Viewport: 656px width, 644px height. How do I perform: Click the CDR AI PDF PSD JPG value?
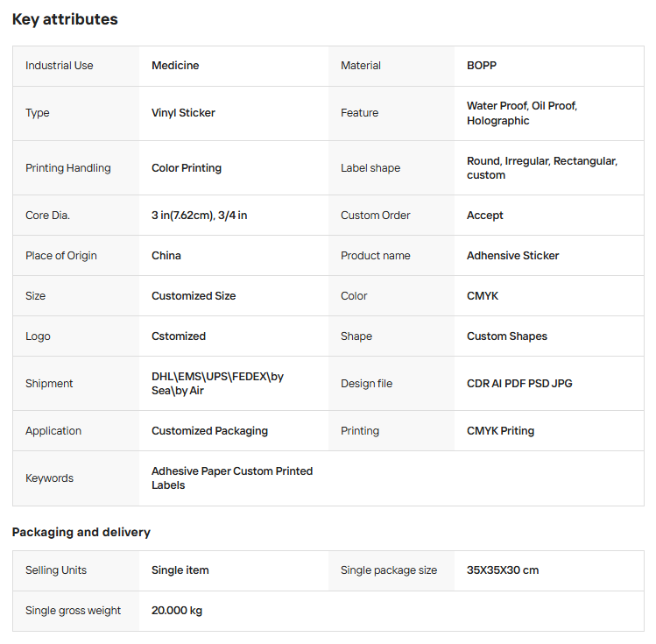point(519,384)
